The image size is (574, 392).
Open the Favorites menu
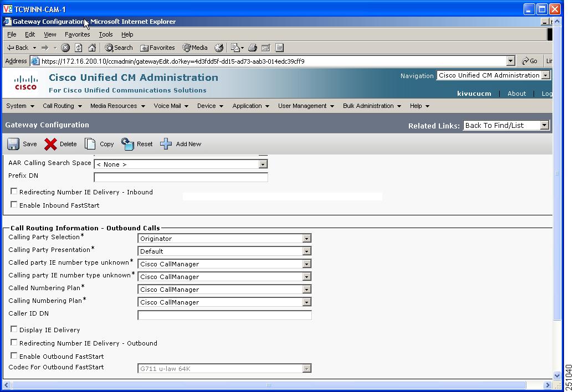[x=77, y=34]
